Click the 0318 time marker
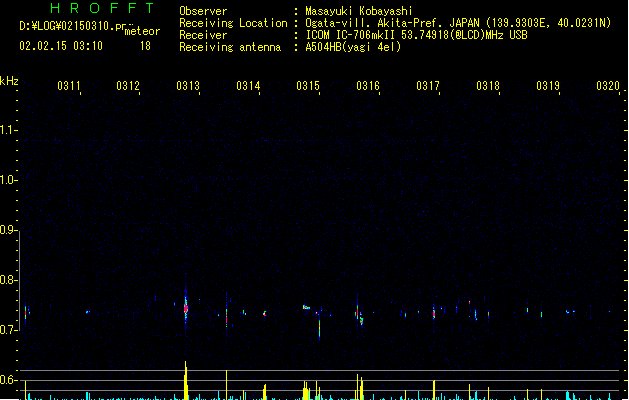The width and height of the screenshot is (629, 400). (x=488, y=86)
